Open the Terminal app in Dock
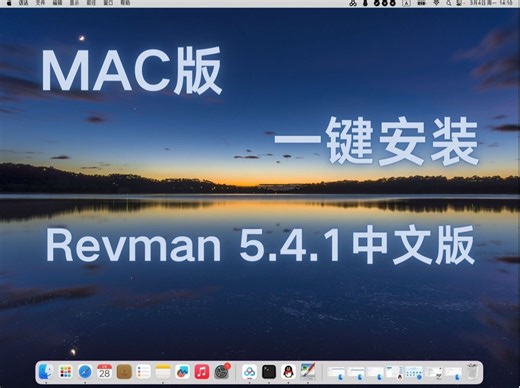The height and width of the screenshot is (388, 520). pyautogui.click(x=269, y=372)
